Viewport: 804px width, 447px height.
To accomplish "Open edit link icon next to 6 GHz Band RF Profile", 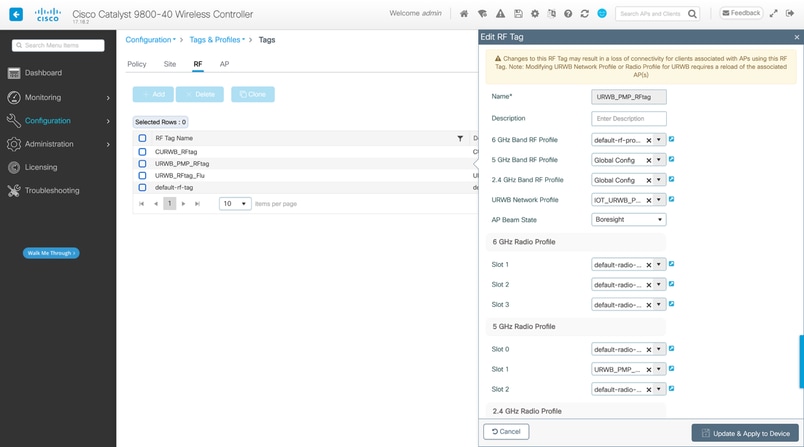I will coord(671,139).
